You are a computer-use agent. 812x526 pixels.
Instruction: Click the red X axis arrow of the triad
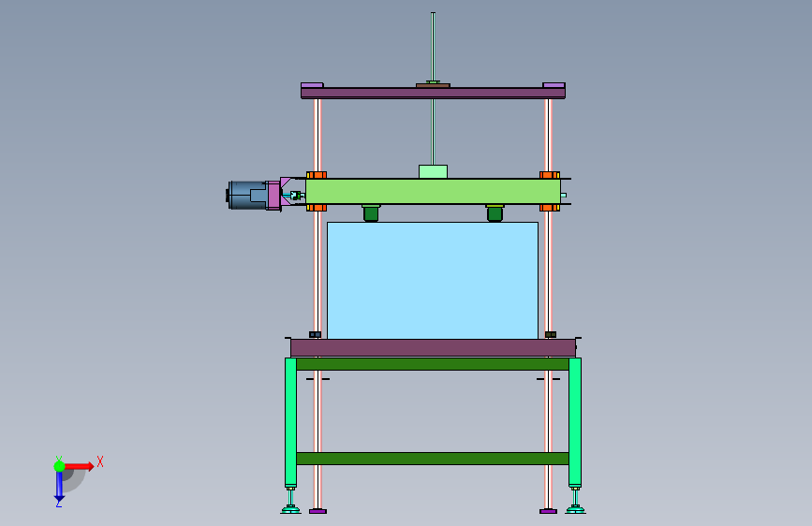(79, 466)
